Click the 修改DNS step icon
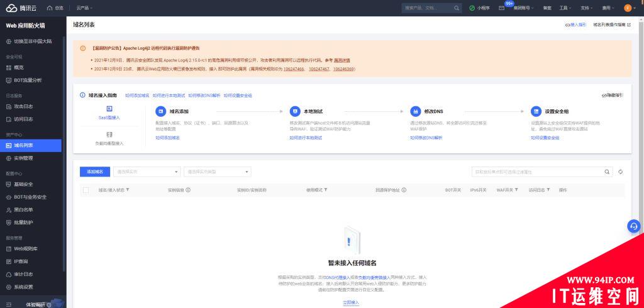The image size is (644, 308). 416,111
